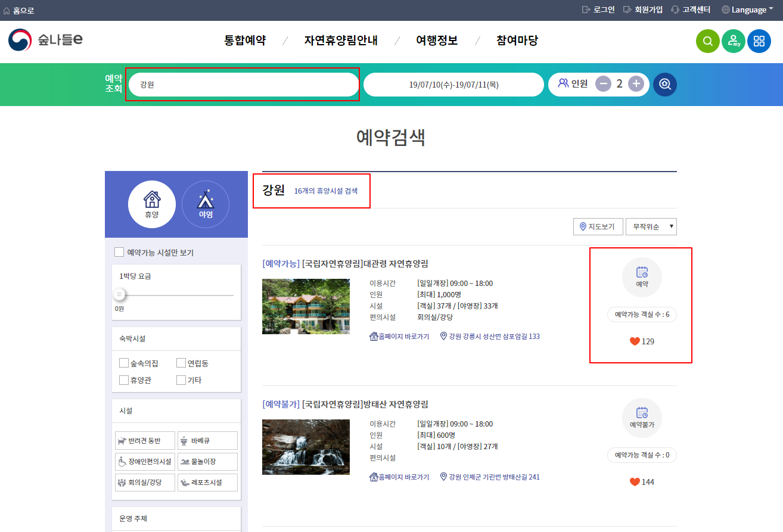Click address 강원 강릉시 성산면 삼포암길 133
783x532 pixels.
click(x=490, y=337)
